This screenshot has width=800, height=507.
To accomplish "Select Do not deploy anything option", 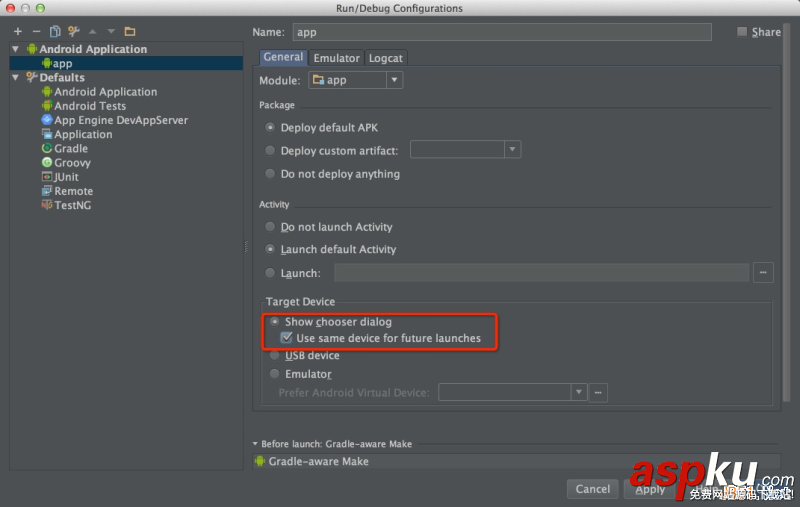I will point(270,174).
